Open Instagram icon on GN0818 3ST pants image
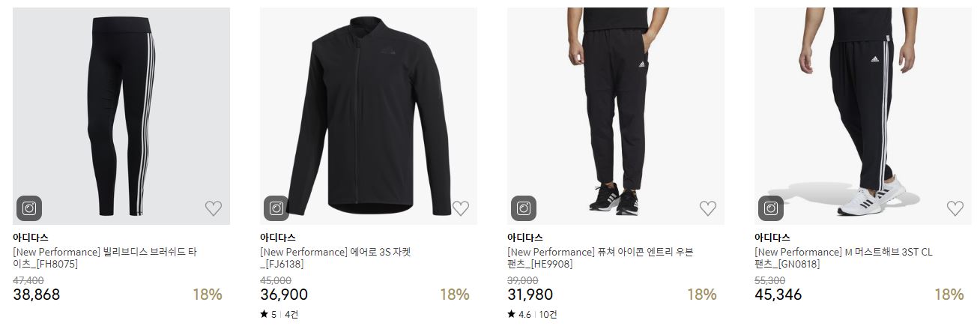The height and width of the screenshot is (335, 980). point(771,208)
